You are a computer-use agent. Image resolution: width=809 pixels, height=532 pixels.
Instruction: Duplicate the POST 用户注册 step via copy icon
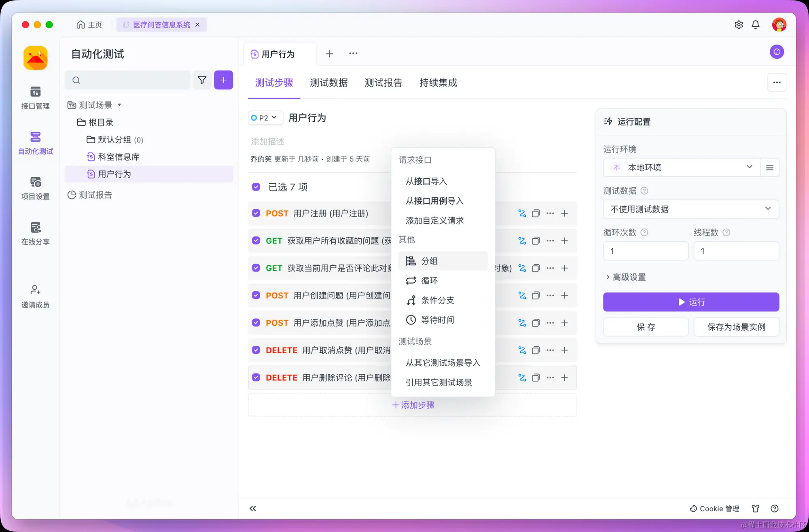(536, 213)
